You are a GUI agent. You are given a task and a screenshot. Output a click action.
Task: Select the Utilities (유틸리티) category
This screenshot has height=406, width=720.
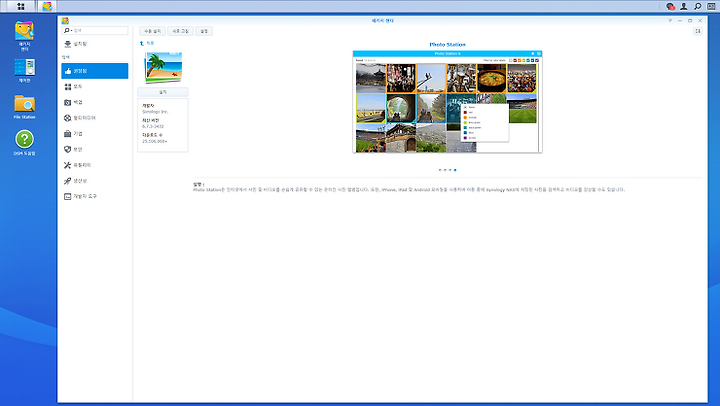(95, 165)
